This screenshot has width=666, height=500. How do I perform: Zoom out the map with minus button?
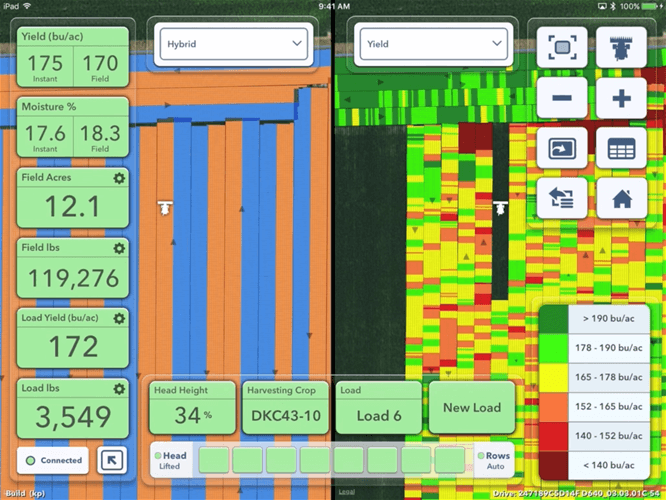tap(562, 98)
